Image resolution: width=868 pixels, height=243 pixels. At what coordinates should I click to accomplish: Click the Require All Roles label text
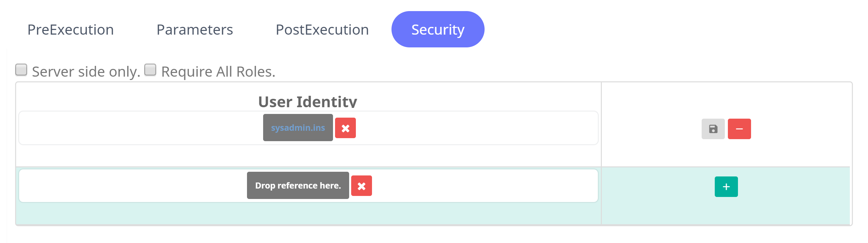[218, 72]
